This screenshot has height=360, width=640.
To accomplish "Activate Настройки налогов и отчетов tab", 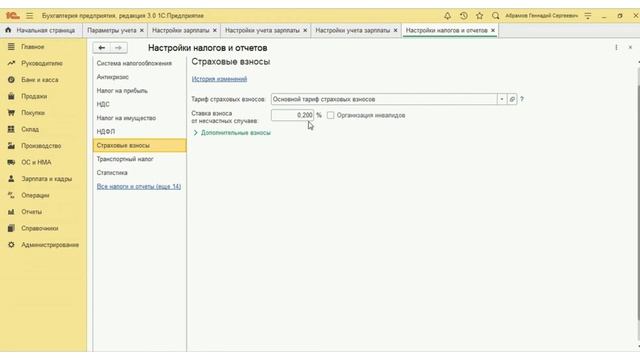I will [x=447, y=30].
